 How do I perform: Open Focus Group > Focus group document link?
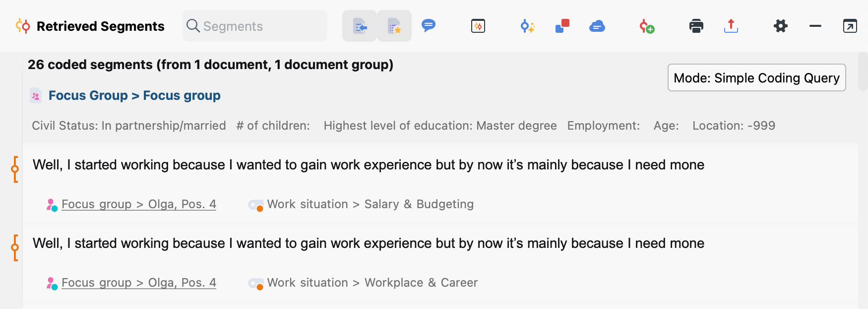134,95
